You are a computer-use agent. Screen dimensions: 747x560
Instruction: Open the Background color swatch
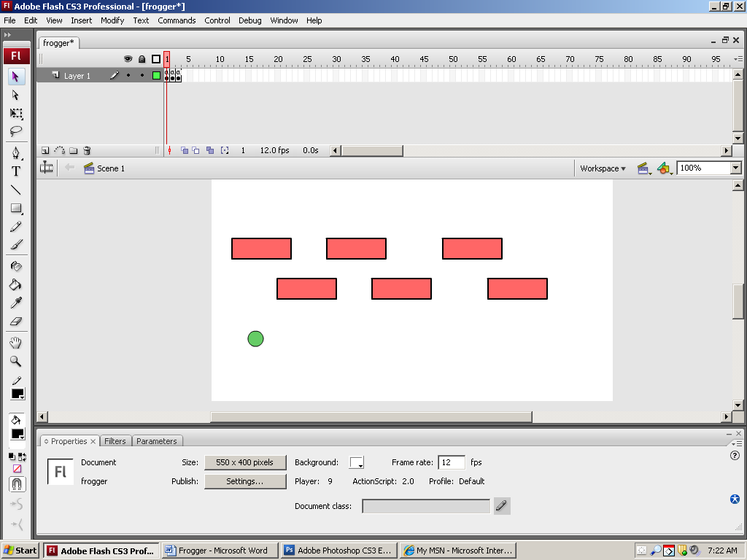point(357,462)
